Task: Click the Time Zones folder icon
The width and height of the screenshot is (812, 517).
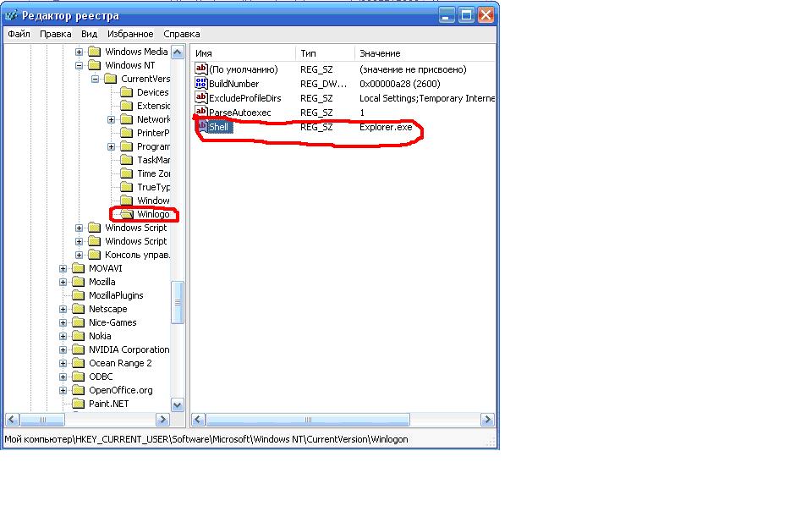Action: 126,173
